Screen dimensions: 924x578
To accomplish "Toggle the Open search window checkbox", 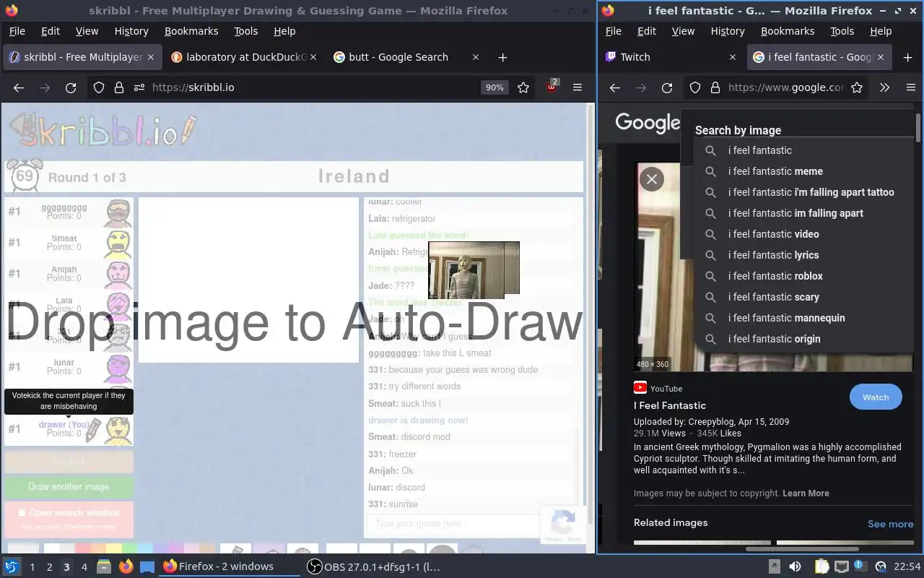I will (x=22, y=512).
